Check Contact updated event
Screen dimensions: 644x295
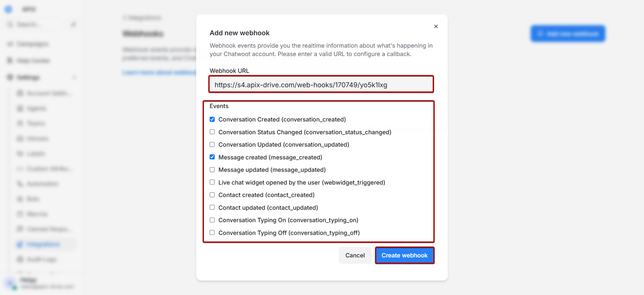coord(212,207)
